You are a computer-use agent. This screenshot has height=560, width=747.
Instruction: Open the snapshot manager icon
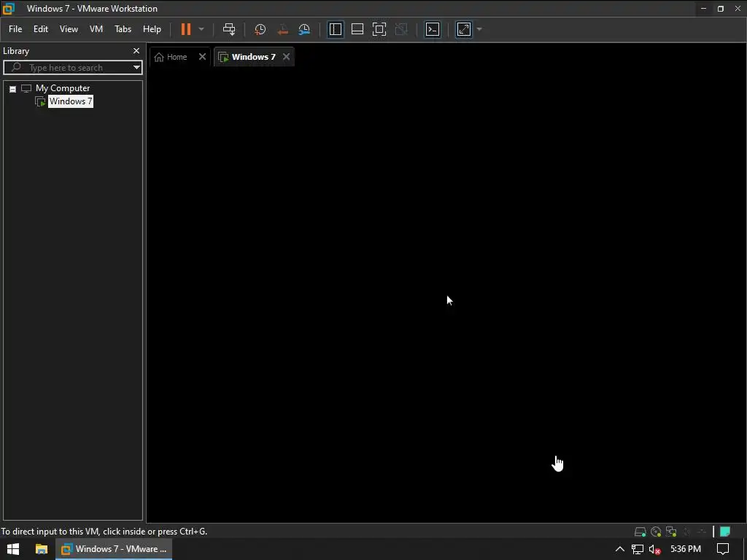pyautogui.click(x=304, y=29)
